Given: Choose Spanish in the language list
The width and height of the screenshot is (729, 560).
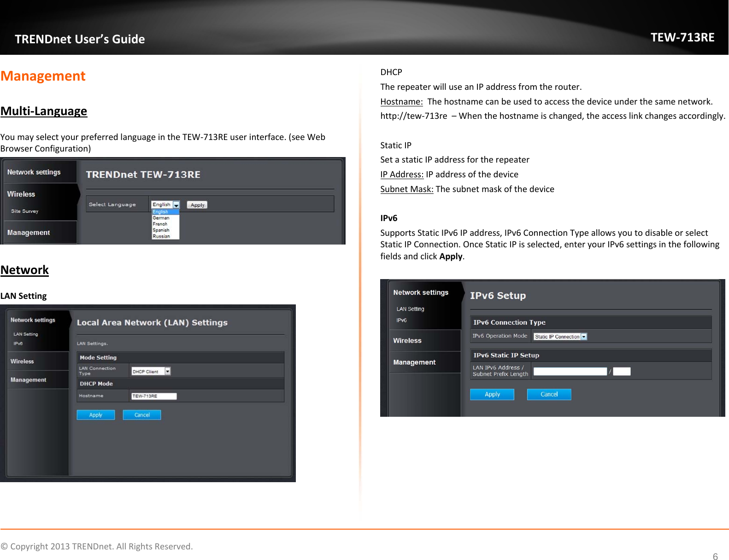Looking at the screenshot, I should pos(161,230).
